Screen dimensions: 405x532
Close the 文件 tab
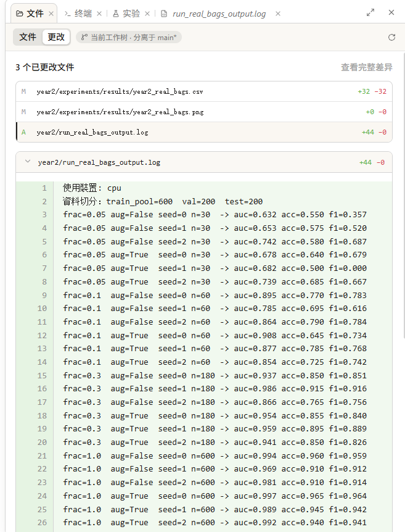(x=51, y=14)
